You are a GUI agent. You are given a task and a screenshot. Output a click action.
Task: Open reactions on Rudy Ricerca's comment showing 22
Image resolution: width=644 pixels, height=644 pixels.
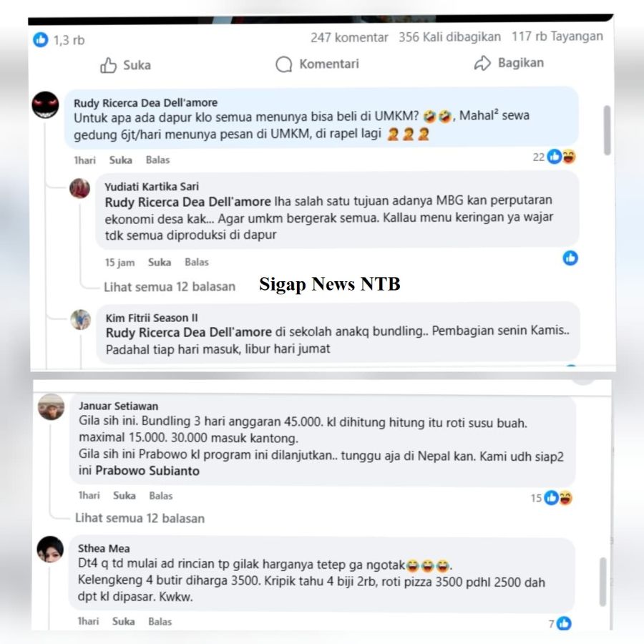[555, 157]
